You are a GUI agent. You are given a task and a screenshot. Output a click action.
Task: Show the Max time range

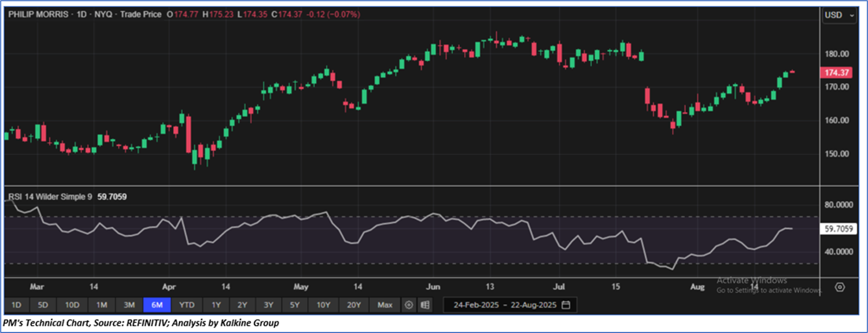coord(385,305)
